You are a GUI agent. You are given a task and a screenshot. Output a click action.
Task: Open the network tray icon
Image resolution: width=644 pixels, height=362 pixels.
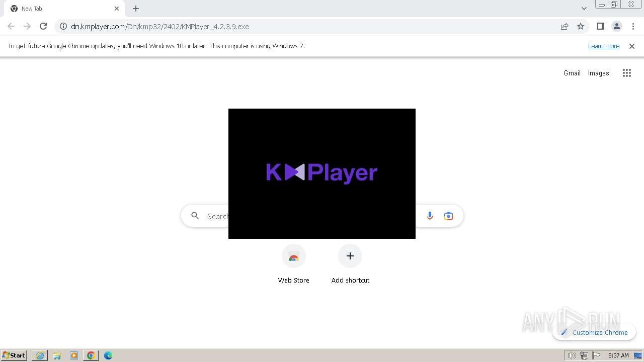tap(584, 355)
